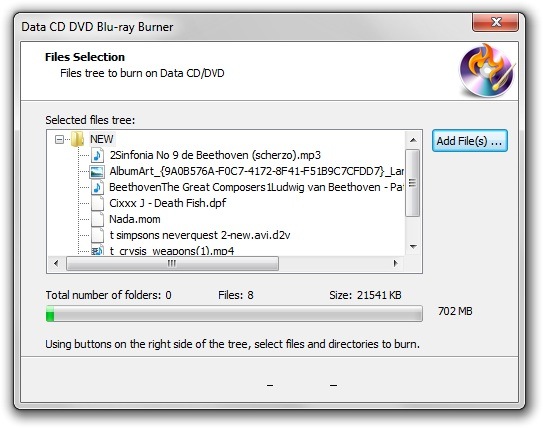Select 2Sinfonia No 9 de Beethoven (scherzo).mp3
The image size is (543, 429).
[x=215, y=155]
